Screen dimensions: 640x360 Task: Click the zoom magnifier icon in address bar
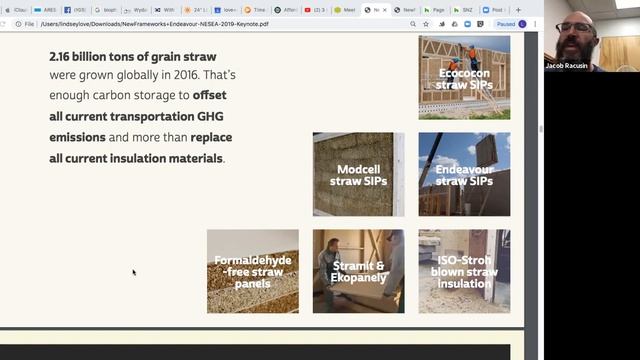point(413,24)
